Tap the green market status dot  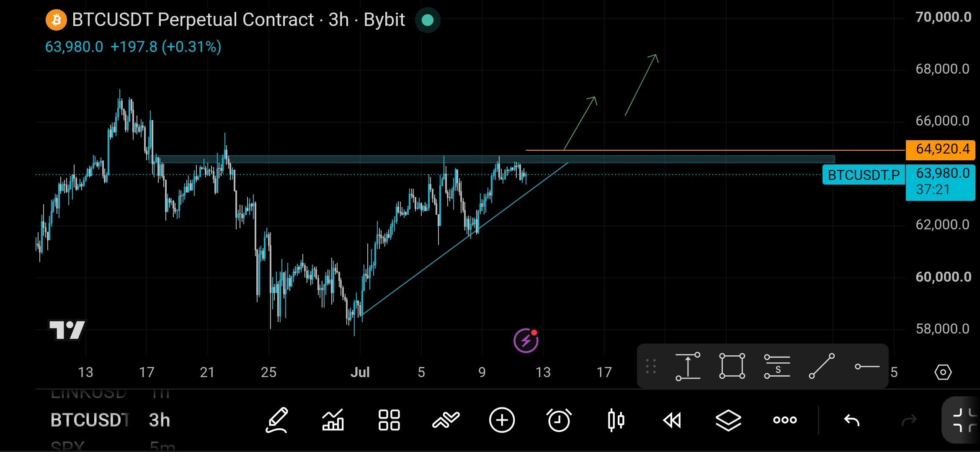(x=427, y=20)
